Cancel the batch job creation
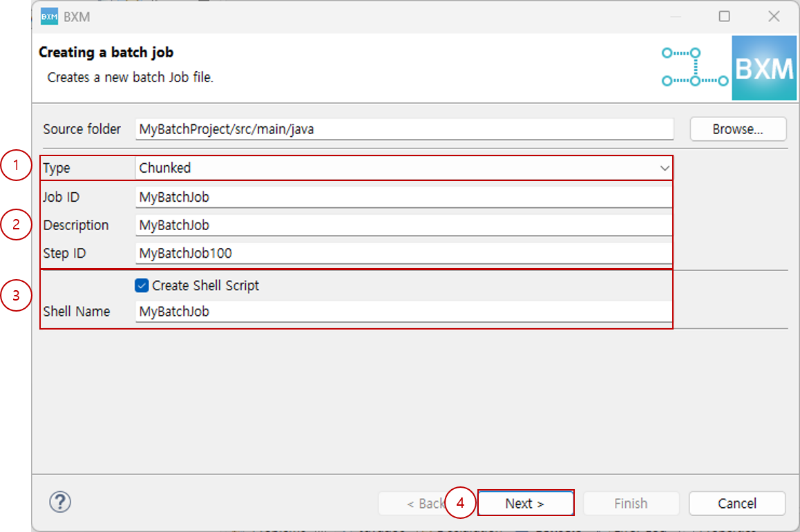The height and width of the screenshot is (532, 800). point(736,504)
